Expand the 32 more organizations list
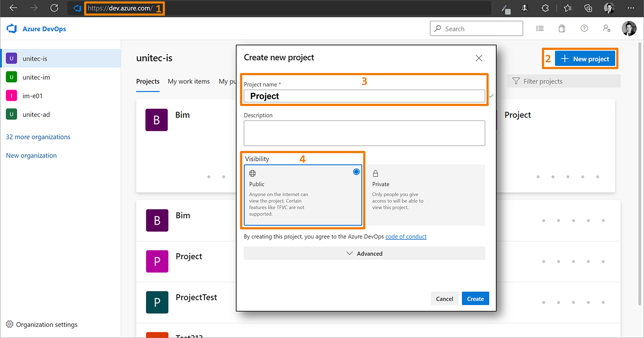Screen dimensions: 644x338 point(38,137)
